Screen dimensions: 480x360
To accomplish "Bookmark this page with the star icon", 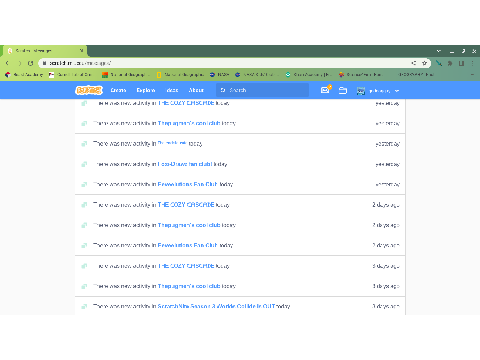I will tap(424, 63).
